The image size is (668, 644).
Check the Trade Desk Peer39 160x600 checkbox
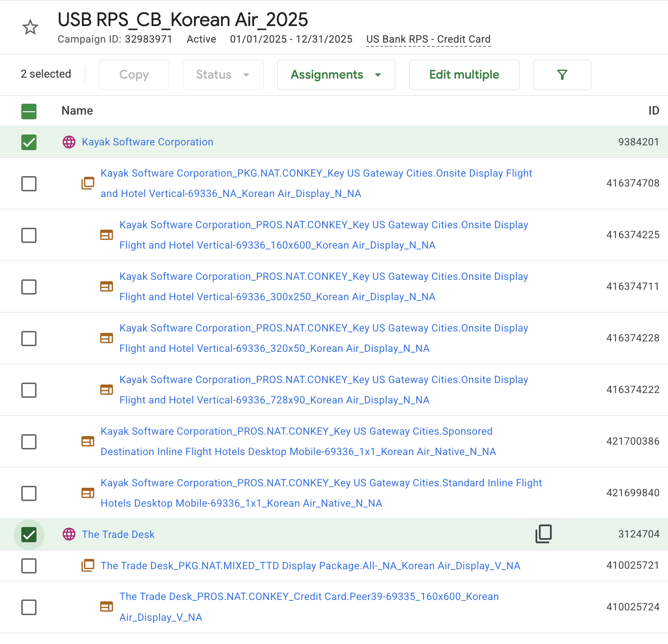tap(29, 607)
